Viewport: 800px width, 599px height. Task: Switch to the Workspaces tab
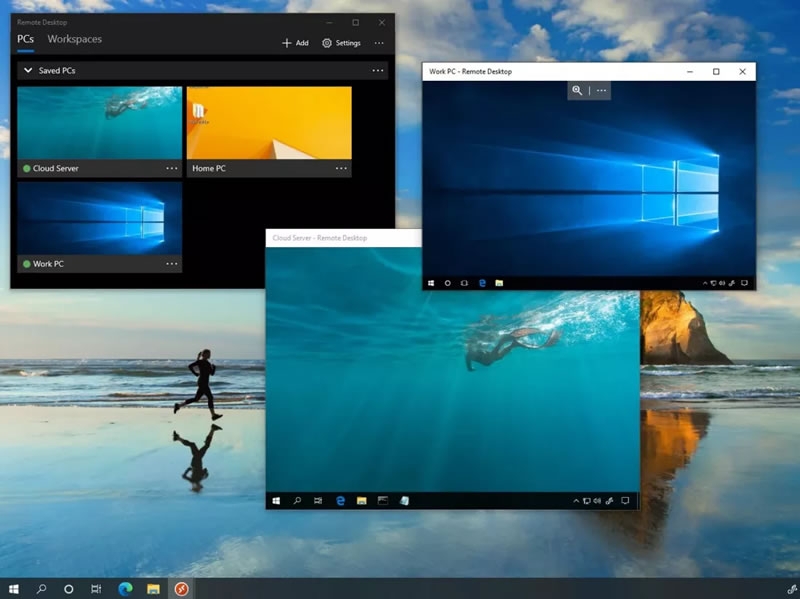click(77, 39)
